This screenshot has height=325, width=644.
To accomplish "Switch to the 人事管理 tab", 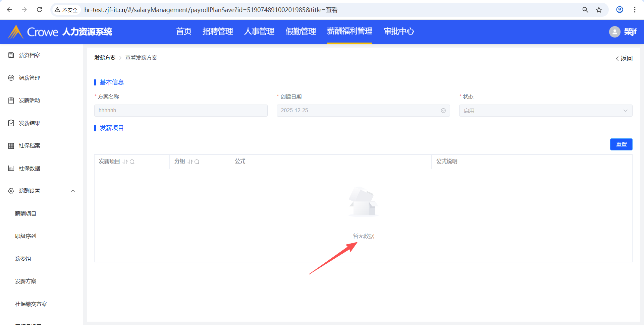I will (259, 31).
